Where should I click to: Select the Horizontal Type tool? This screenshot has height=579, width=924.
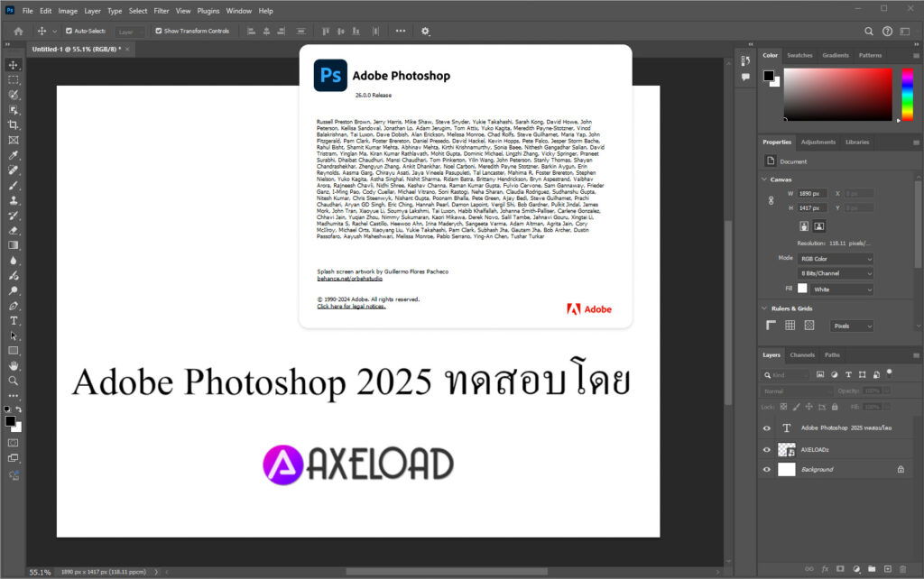click(13, 321)
